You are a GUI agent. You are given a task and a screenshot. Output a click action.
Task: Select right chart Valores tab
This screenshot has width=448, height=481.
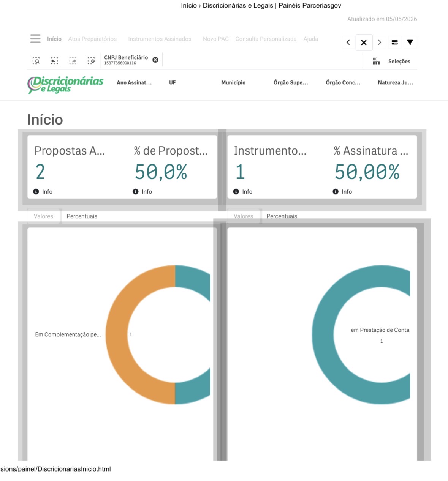click(244, 216)
